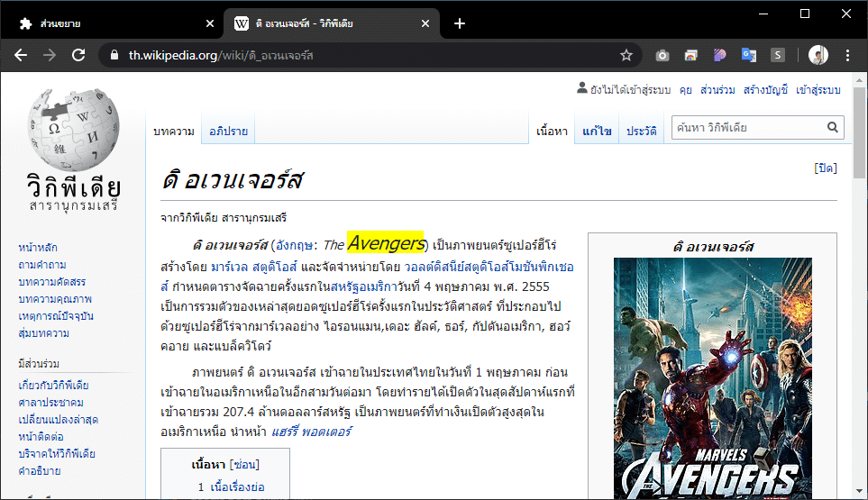Open เปลี่ยนแปลงล่าสุด sidebar link
The image size is (868, 500).
pyautogui.click(x=58, y=420)
